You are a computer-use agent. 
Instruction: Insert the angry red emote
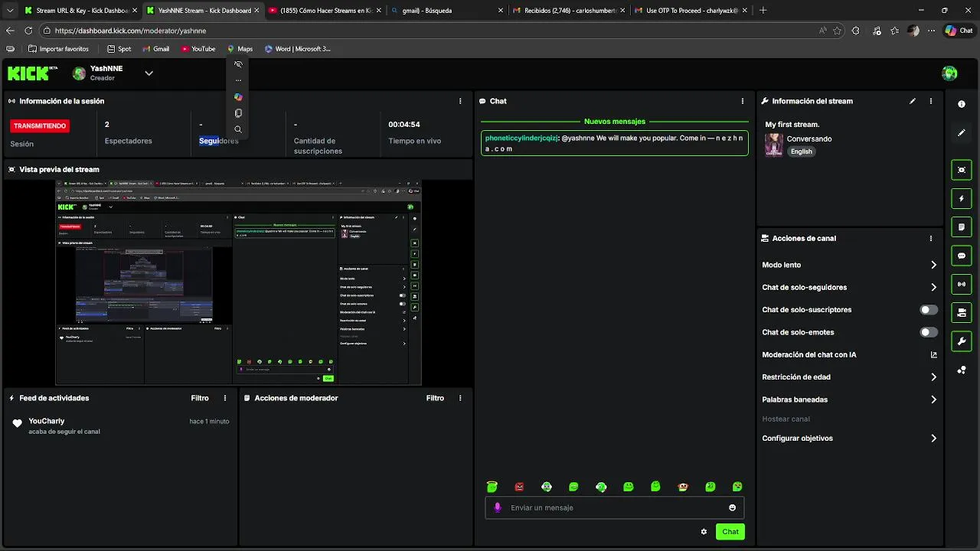[x=519, y=487]
